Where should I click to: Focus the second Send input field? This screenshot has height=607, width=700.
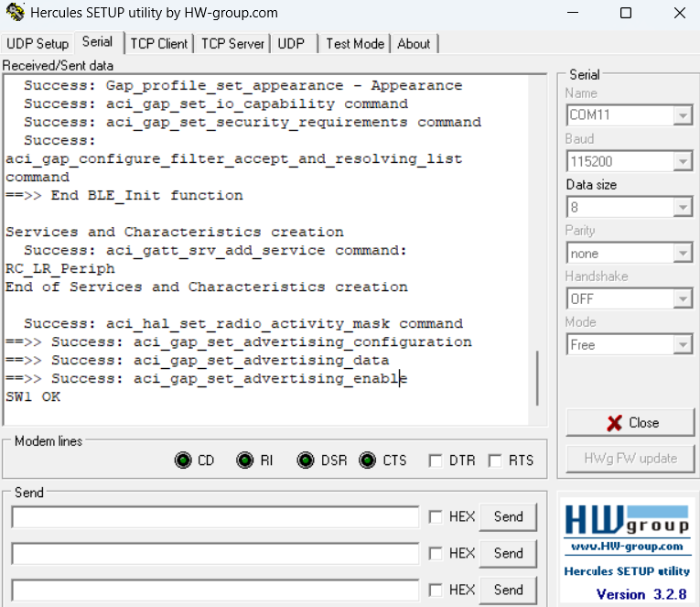[215, 554]
